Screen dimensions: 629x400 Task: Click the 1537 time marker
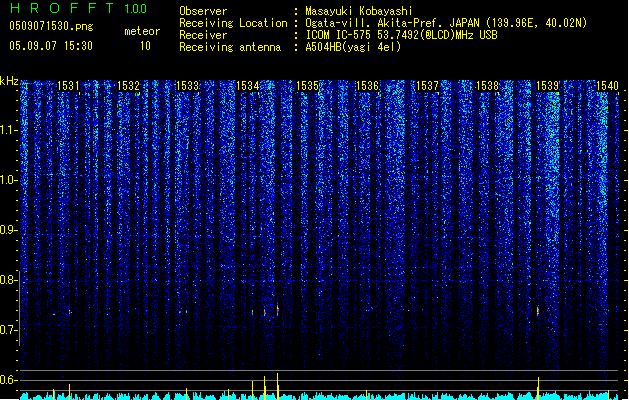tap(428, 85)
